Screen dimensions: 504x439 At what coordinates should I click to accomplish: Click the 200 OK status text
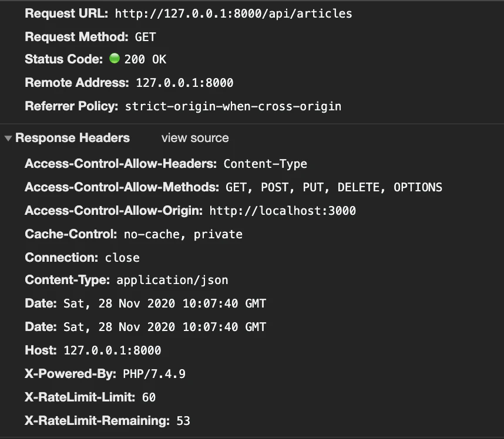tap(145, 59)
